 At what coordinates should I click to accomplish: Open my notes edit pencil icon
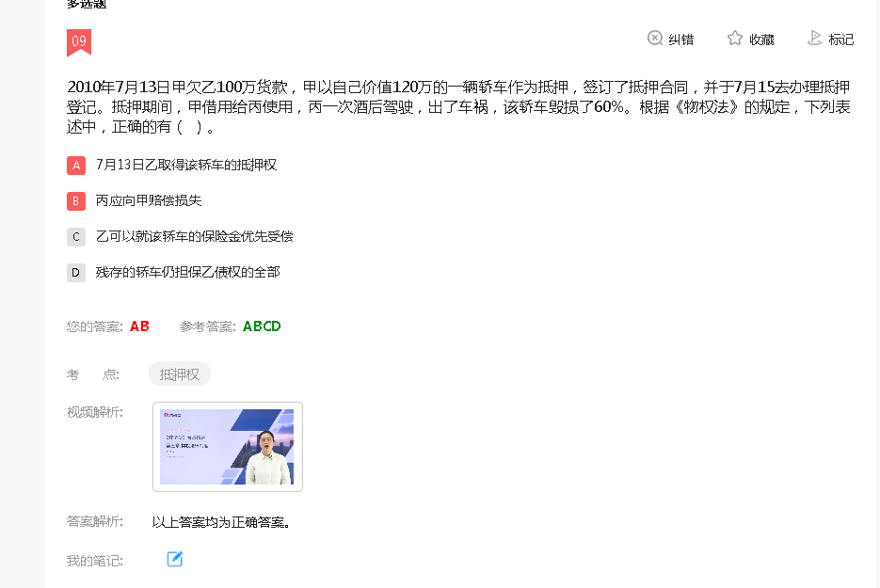pyautogui.click(x=174, y=559)
